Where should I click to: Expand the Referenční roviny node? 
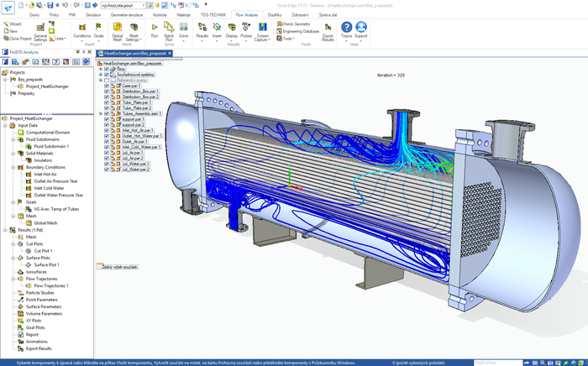pos(101,81)
